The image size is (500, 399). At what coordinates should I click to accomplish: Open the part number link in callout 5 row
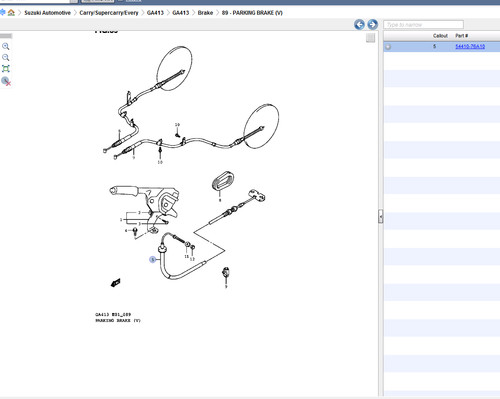click(x=470, y=46)
